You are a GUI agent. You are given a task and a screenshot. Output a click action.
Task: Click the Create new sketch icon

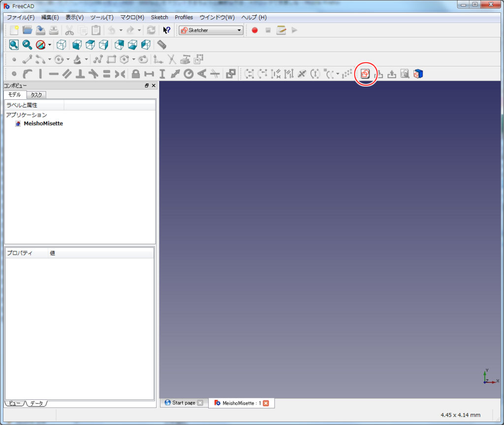[x=365, y=74]
